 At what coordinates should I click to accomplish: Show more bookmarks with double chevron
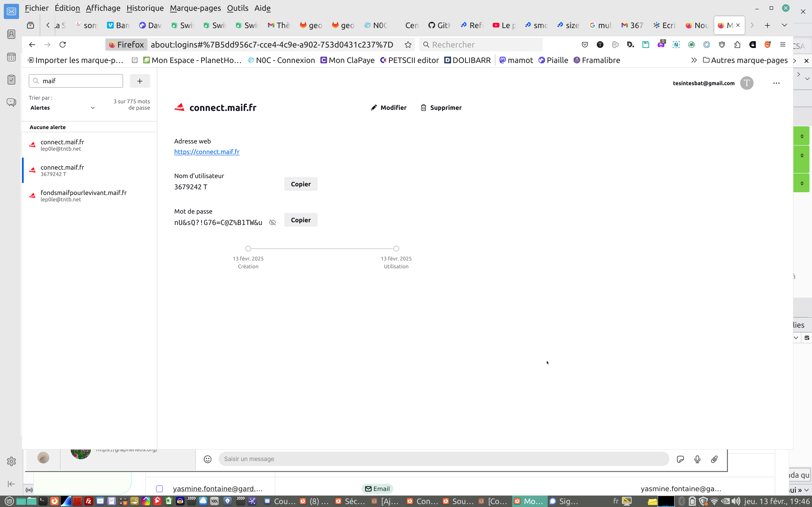pos(694,60)
